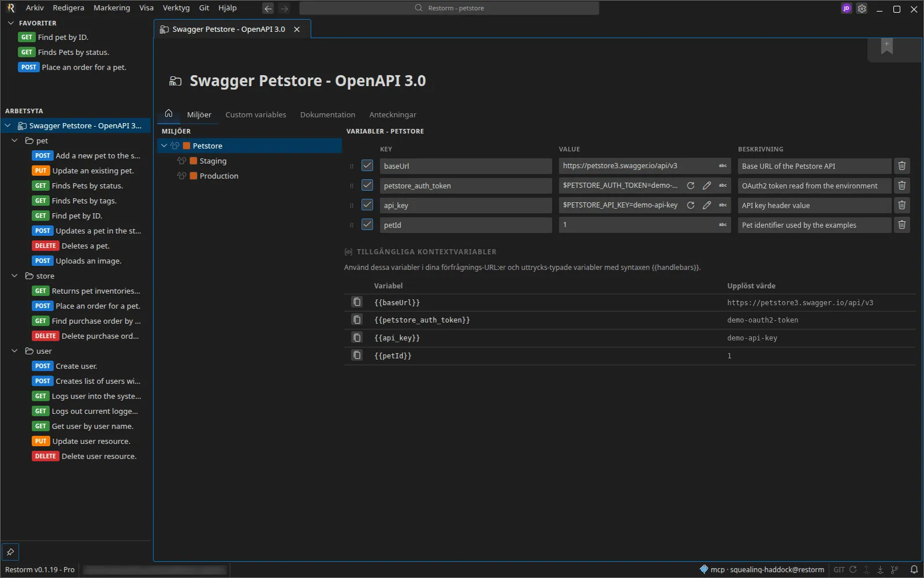Refresh Git status in status bar
Image resolution: width=924 pixels, height=578 pixels.
[x=853, y=569]
